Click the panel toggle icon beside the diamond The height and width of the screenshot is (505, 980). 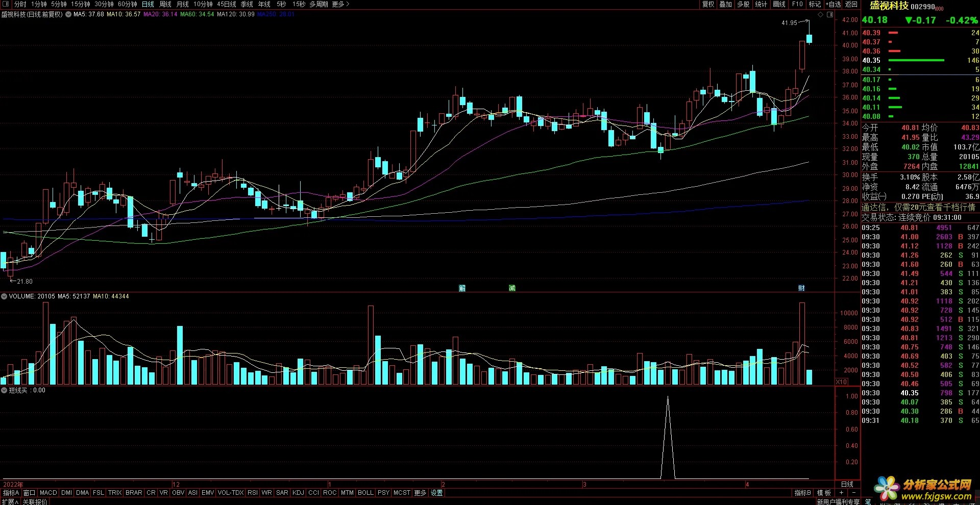[x=830, y=14]
